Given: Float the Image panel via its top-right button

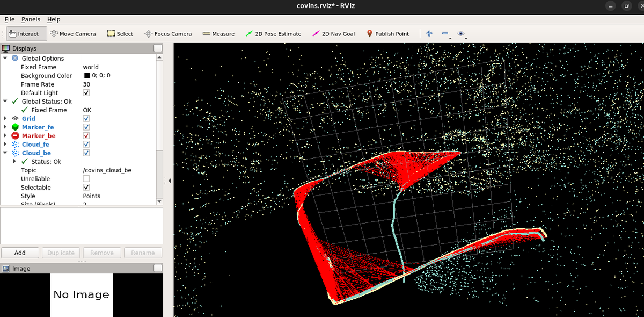Looking at the screenshot, I should coord(158,268).
